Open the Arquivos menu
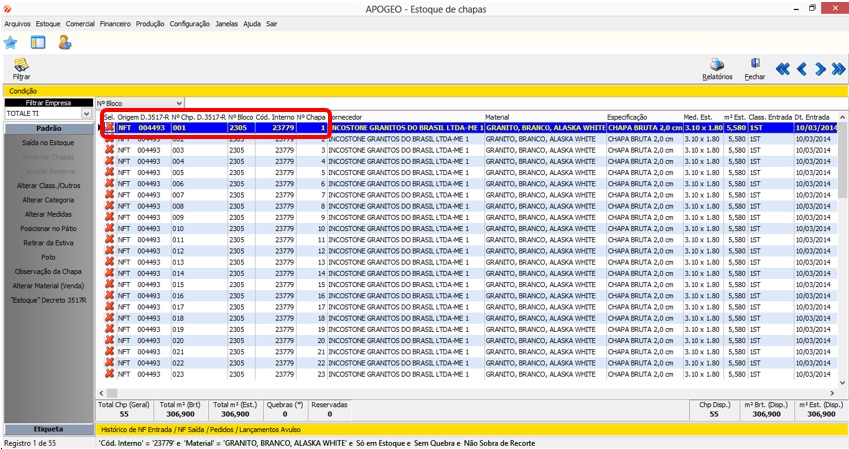This screenshot has height=449, width=849. click(17, 24)
